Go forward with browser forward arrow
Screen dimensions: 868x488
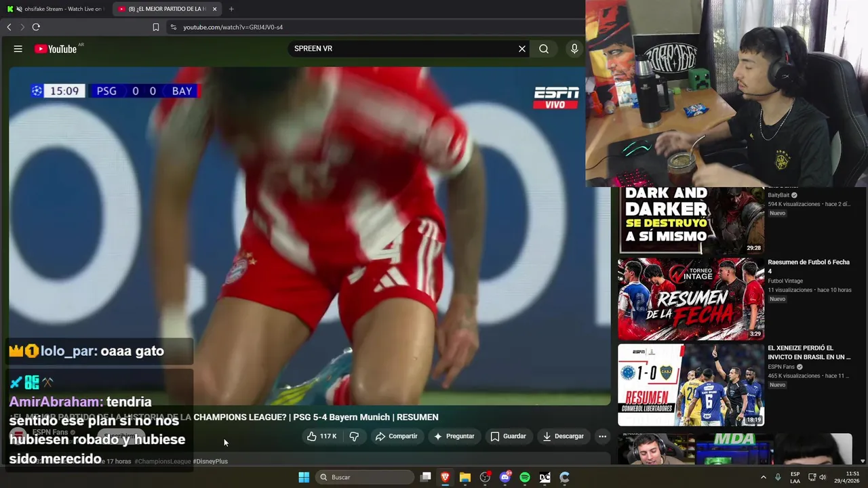(22, 27)
